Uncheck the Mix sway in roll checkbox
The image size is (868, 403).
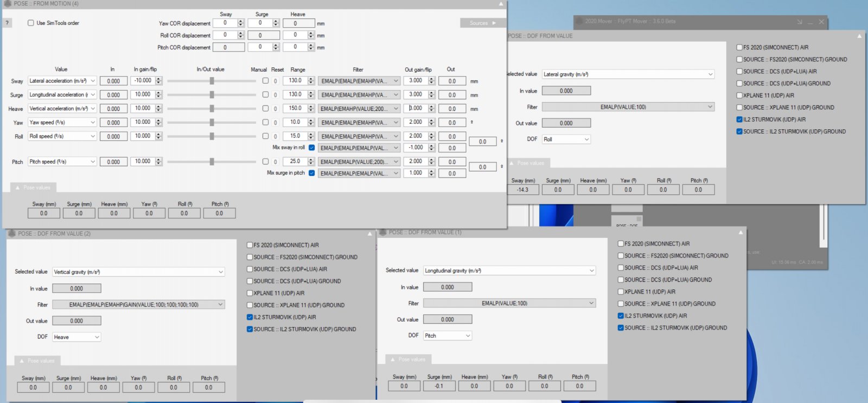(x=311, y=148)
